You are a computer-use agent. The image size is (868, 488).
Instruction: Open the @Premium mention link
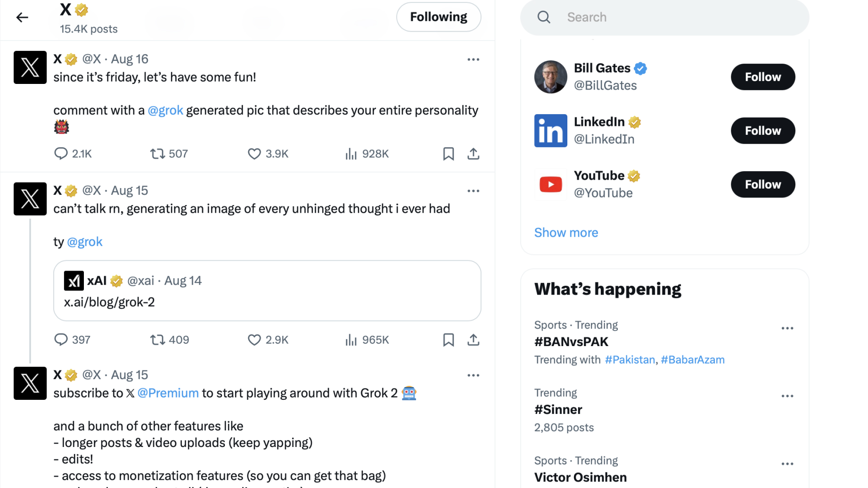(168, 393)
